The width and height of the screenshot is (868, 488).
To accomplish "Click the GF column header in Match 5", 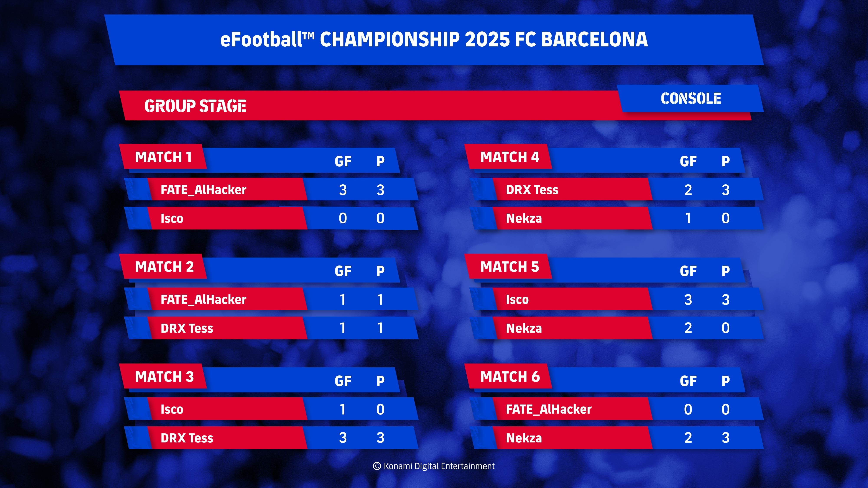I will (688, 271).
